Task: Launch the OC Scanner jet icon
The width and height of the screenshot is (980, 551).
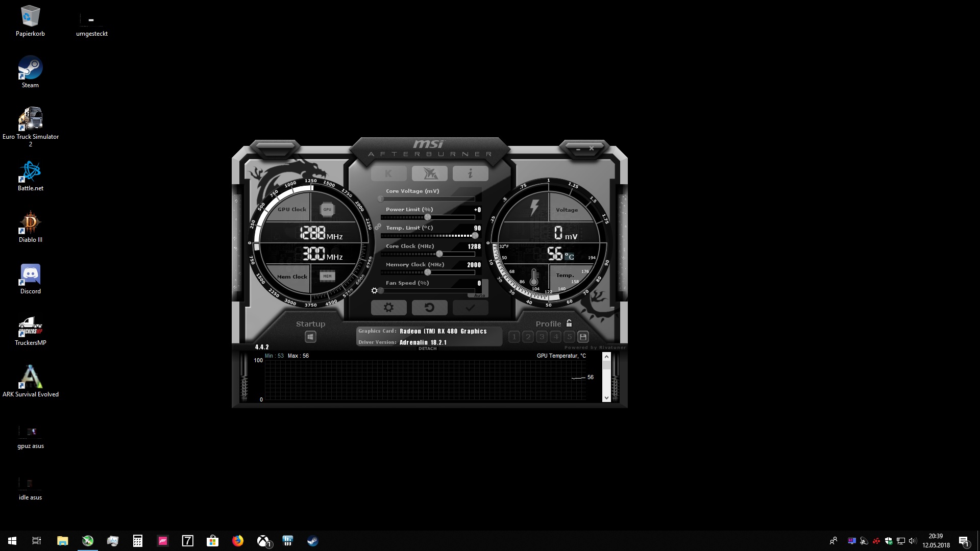Action: pyautogui.click(x=429, y=173)
